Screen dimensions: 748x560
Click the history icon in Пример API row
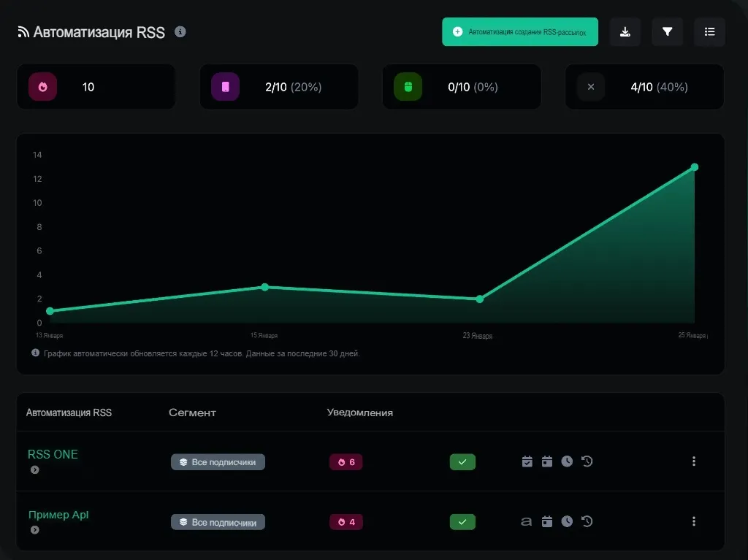pyautogui.click(x=587, y=521)
